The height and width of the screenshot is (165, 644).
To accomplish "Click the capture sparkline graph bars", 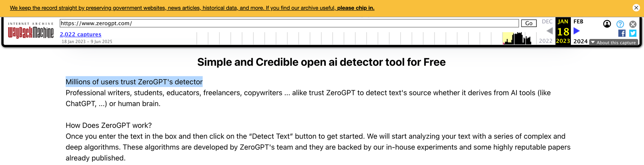I will [517, 38].
